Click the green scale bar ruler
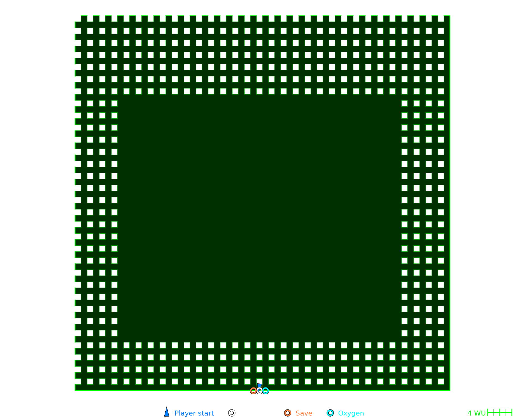The image size is (525, 420). (x=500, y=412)
